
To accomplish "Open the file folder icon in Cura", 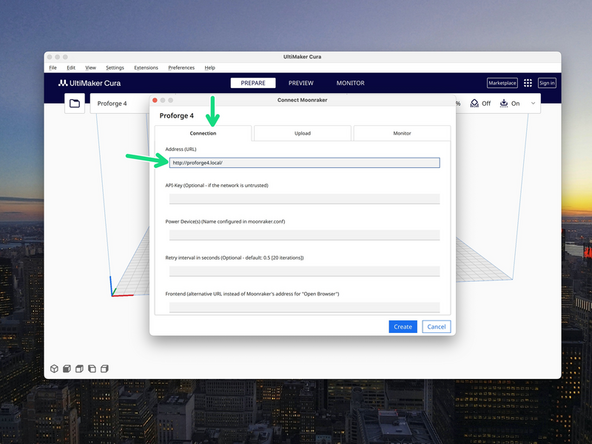I will tap(74, 103).
